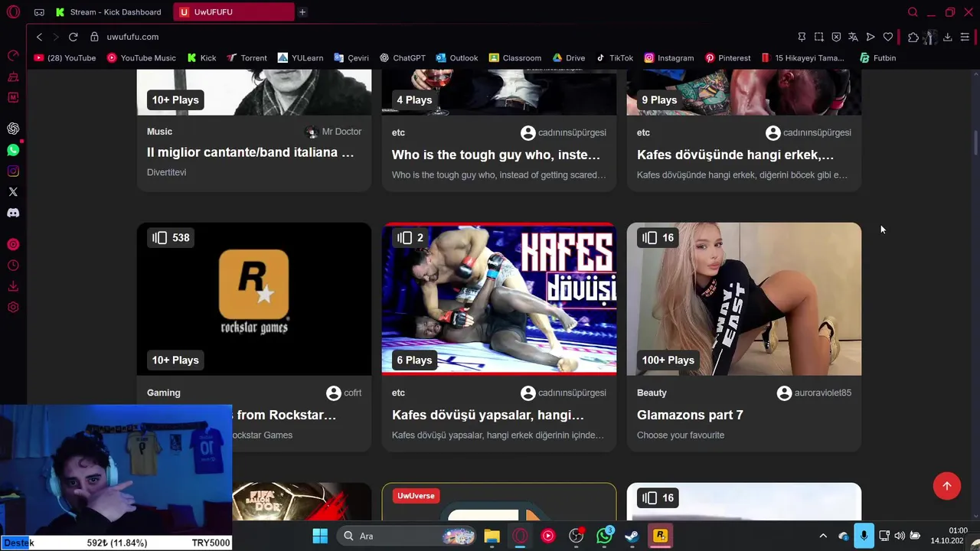Screen dimensions: 980x551
Task: Open Kafes dövüşünde hangi erkek title
Action: (x=736, y=155)
